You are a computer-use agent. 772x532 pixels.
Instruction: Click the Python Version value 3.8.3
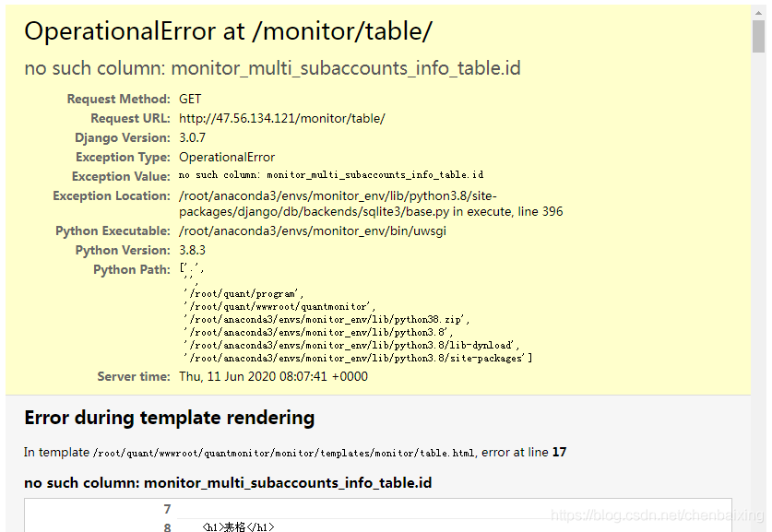(x=192, y=250)
